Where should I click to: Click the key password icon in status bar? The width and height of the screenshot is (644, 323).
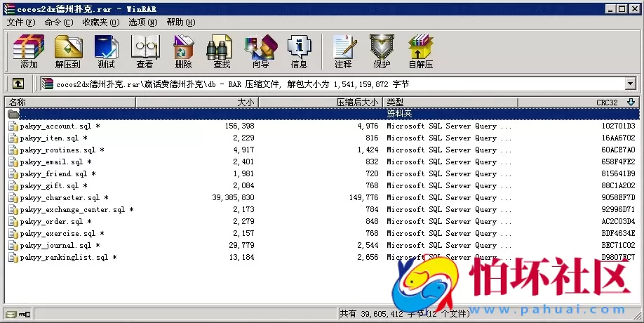coord(25,315)
